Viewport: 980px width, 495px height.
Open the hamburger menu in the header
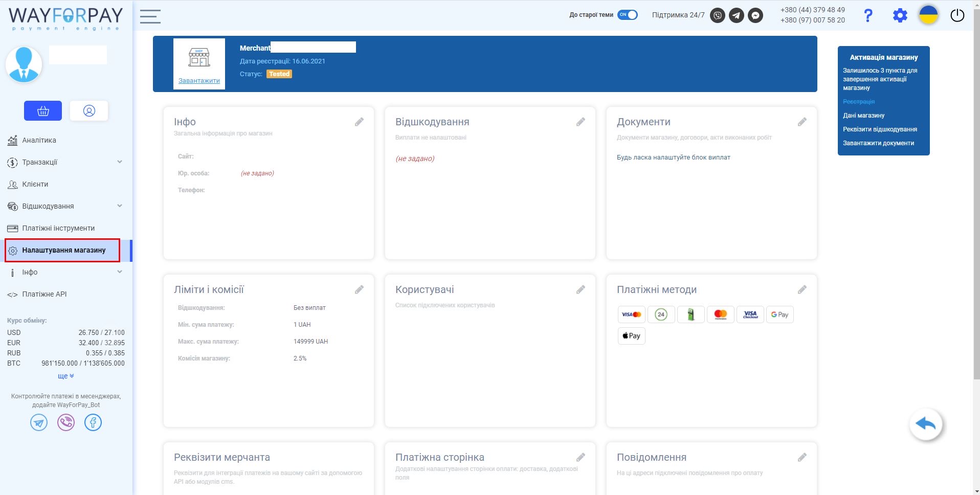click(150, 16)
